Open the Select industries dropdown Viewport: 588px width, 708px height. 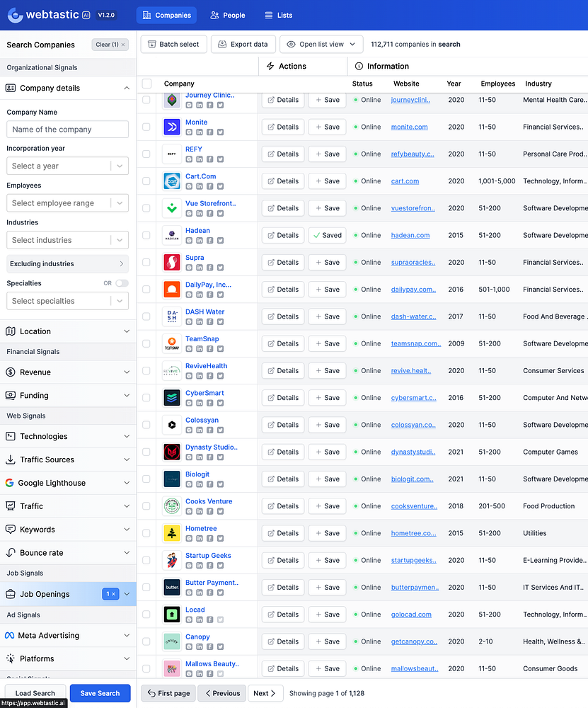(x=68, y=240)
